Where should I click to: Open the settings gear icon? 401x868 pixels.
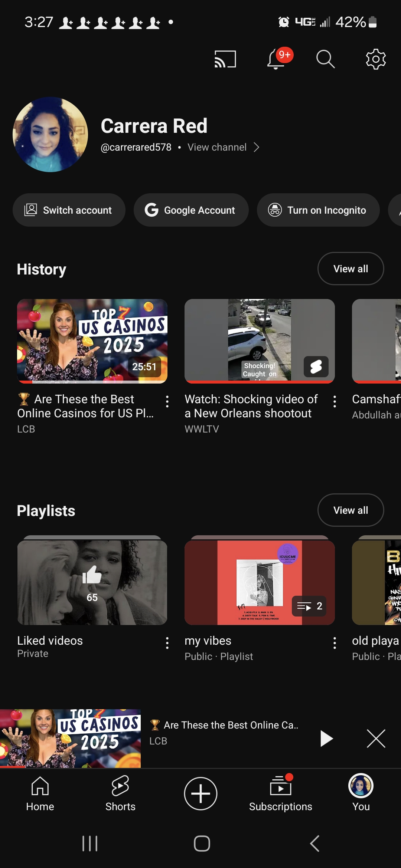tap(376, 59)
